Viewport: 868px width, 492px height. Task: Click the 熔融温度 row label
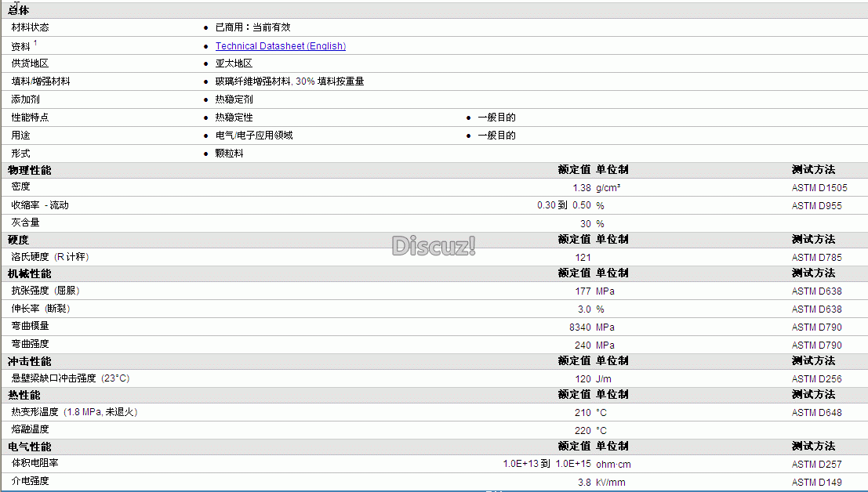(30, 429)
